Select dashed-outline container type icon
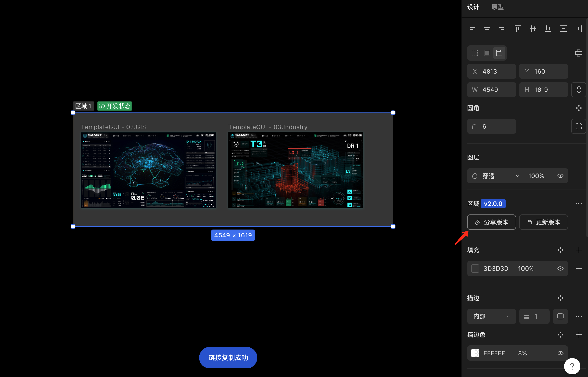 475,53
